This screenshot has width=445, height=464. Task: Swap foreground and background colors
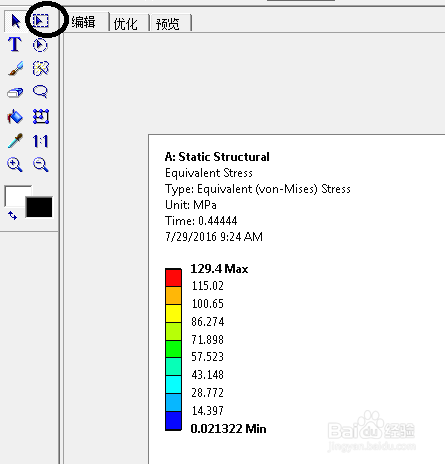point(12,216)
